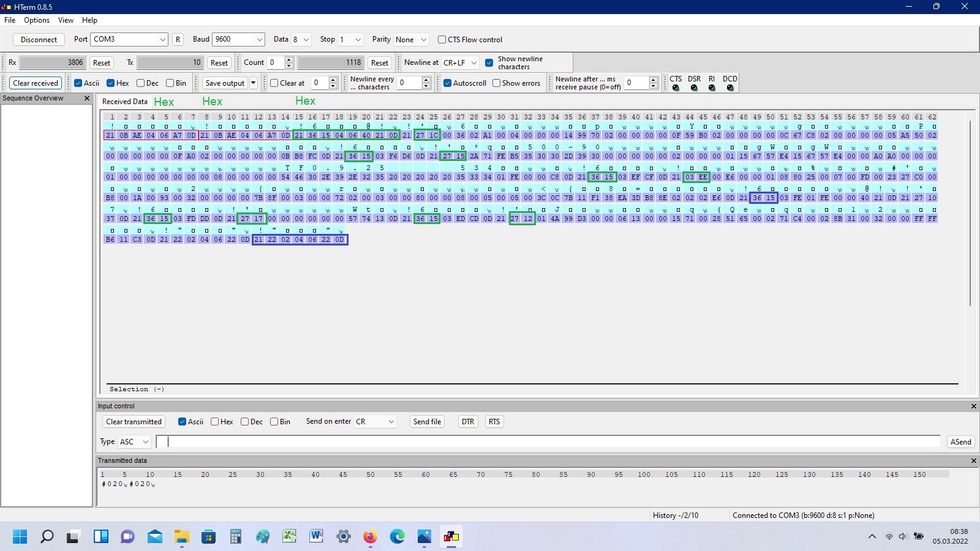Close the Input control panel
Screen dimensions: 980x551
[974, 406]
